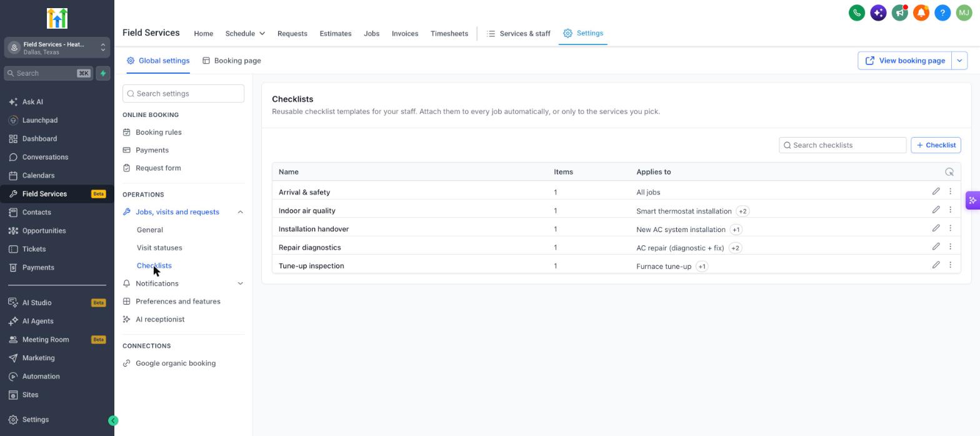Open Google organic booking connection
The image size is (980, 436).
pos(176,363)
